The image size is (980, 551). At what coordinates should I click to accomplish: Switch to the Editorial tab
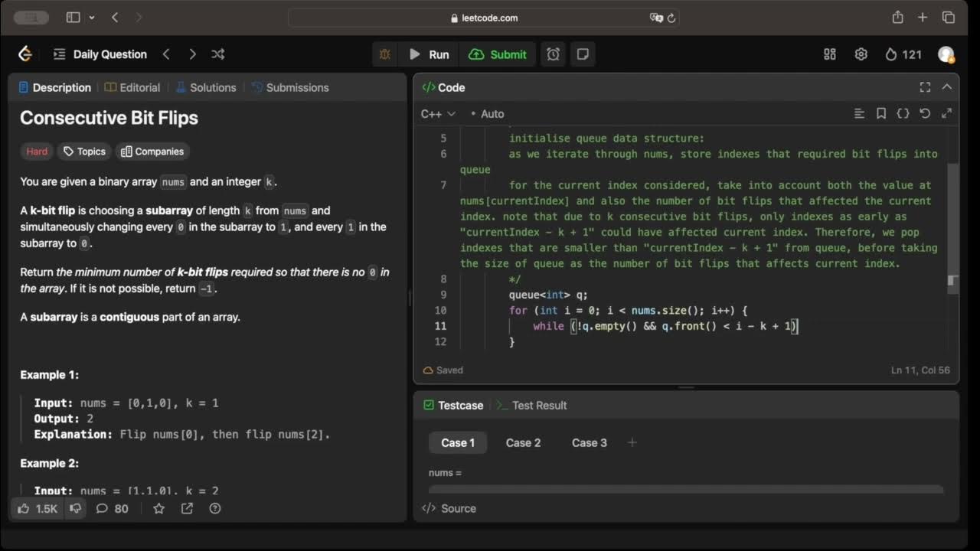click(132, 87)
